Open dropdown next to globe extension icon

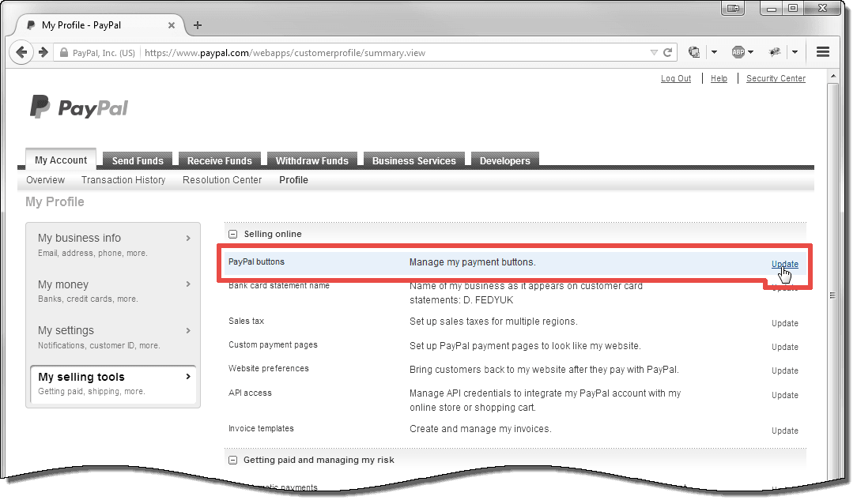point(714,52)
